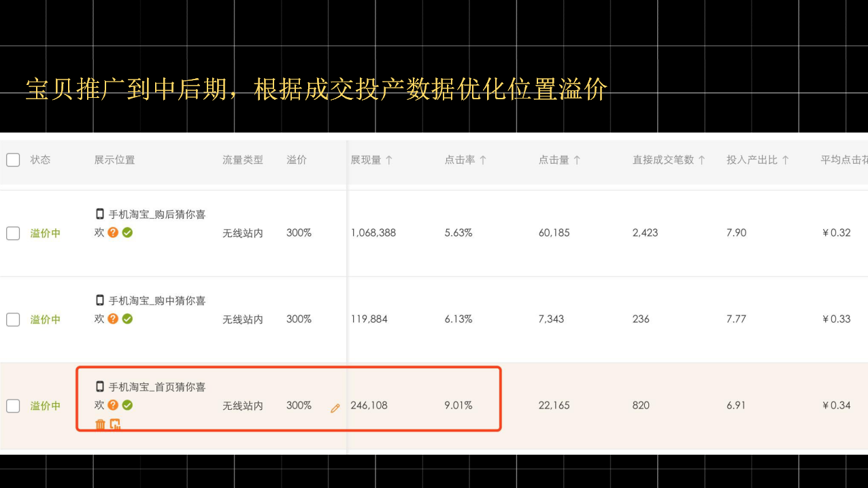
Task: Click 无线站内 in 购后猜你喜欢 row
Action: 243,233
